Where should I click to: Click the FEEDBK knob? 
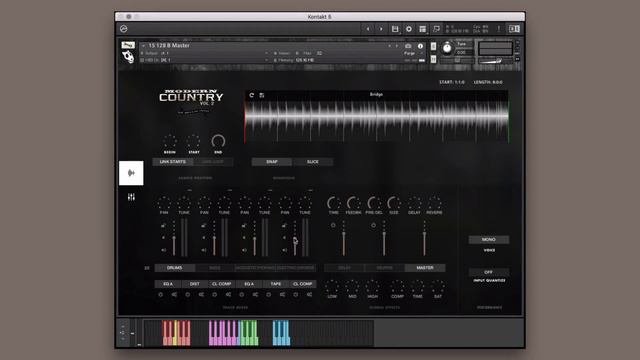coord(353,203)
